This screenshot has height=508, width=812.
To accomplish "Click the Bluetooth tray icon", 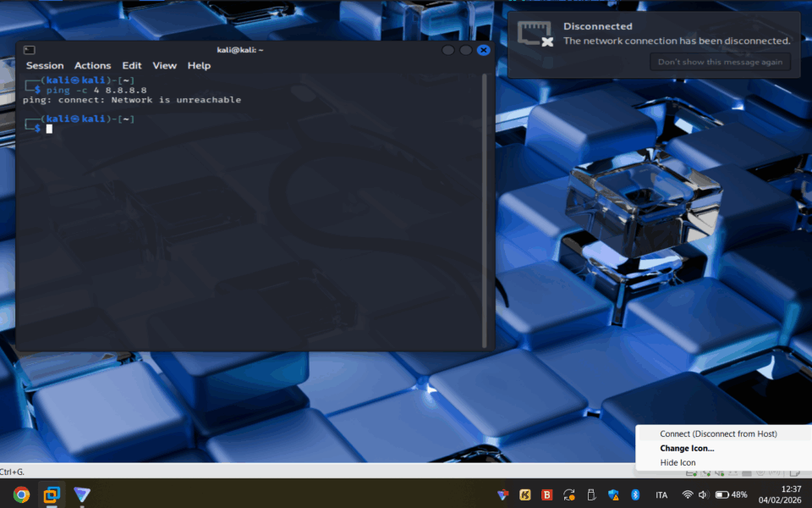I will 635,494.
